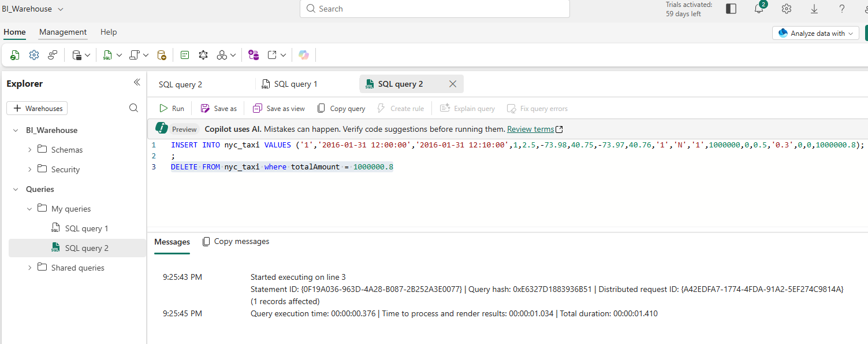This screenshot has width=868, height=344.
Task: Click the Explorer search magnifier icon
Action: pos(133,108)
